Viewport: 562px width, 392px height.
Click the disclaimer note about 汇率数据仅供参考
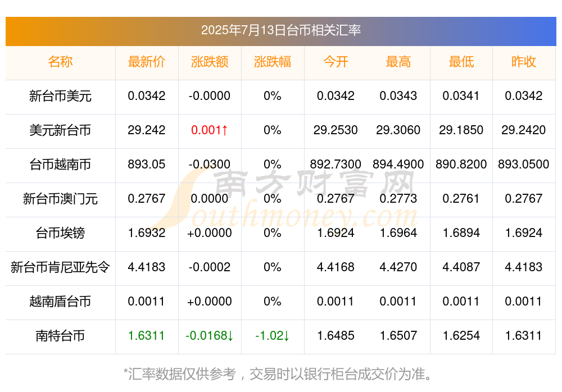278,374
